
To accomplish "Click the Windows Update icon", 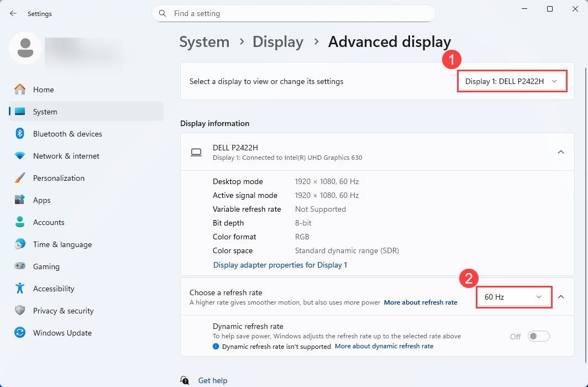I will click(x=20, y=333).
